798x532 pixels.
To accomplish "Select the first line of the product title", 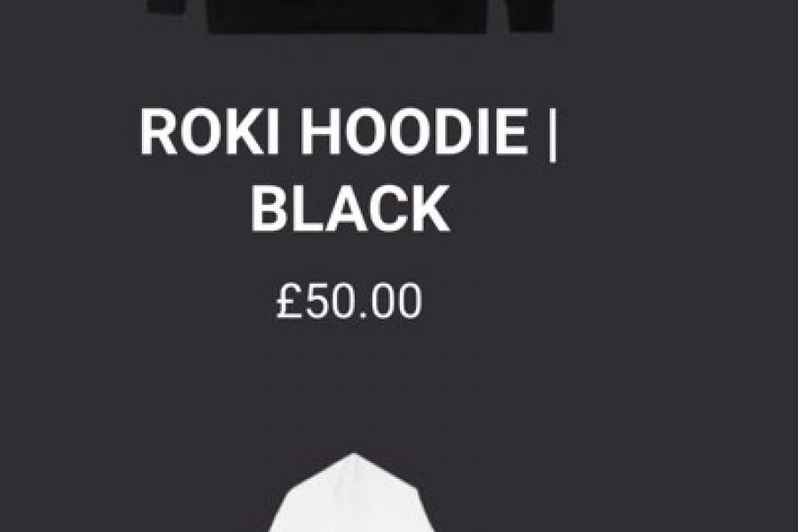I will (349, 133).
